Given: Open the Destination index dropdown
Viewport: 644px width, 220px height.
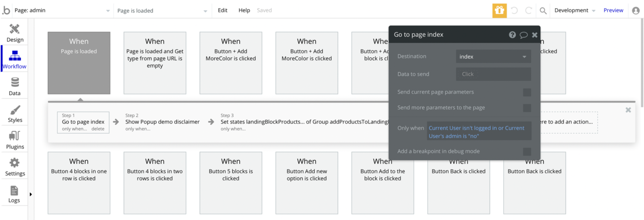Looking at the screenshot, I should click(493, 56).
